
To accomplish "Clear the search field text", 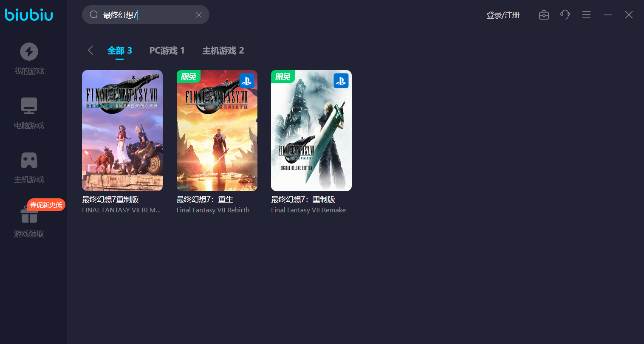I will pyautogui.click(x=199, y=15).
